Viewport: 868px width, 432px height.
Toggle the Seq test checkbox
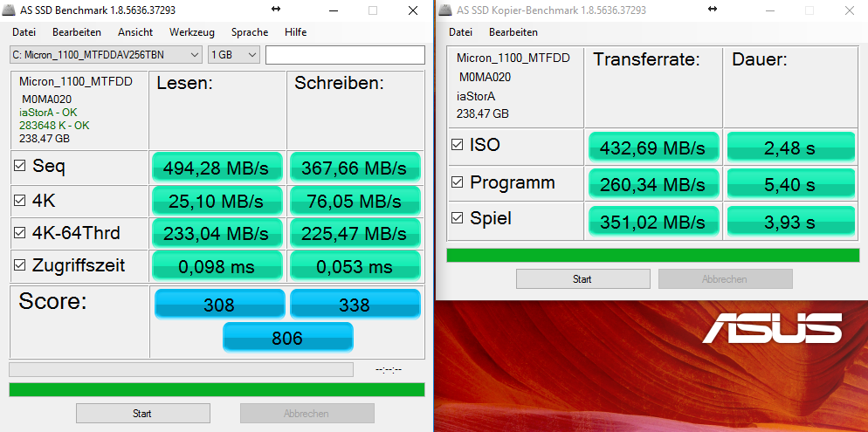[x=19, y=166]
